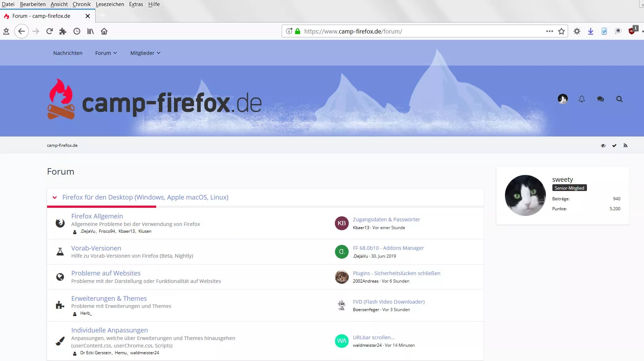
Task: Click the gear icon right of the address bar
Action: pos(577,31)
